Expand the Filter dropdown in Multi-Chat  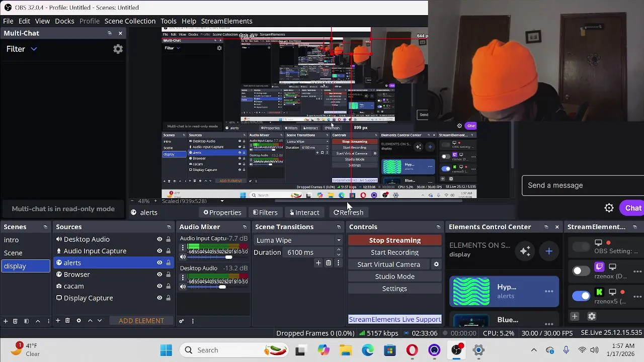(x=34, y=49)
